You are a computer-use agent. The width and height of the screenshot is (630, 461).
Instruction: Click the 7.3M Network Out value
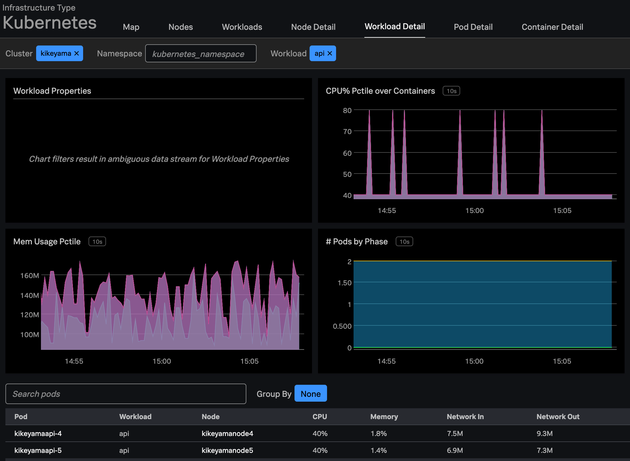click(x=544, y=450)
